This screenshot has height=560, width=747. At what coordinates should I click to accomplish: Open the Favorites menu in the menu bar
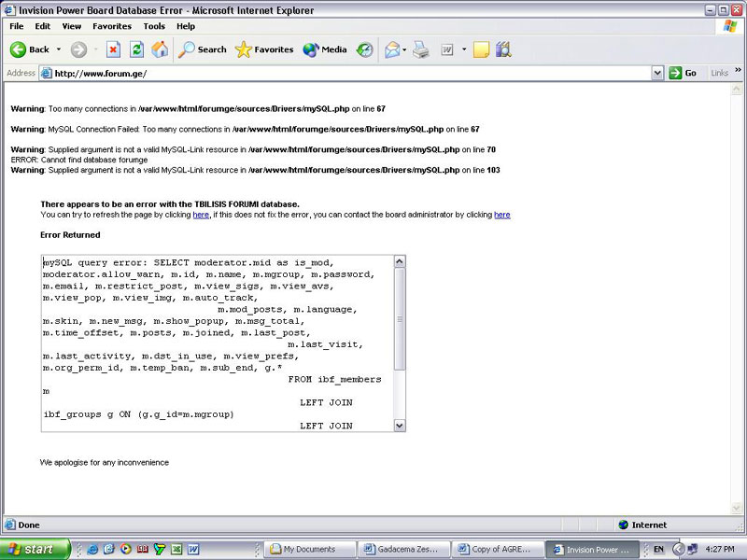pos(112,26)
